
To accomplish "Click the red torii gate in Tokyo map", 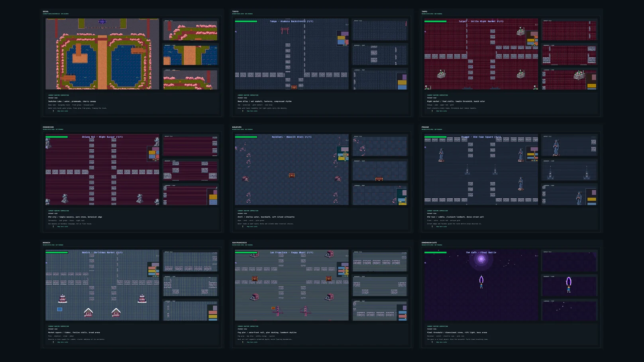I will pos(285,31).
